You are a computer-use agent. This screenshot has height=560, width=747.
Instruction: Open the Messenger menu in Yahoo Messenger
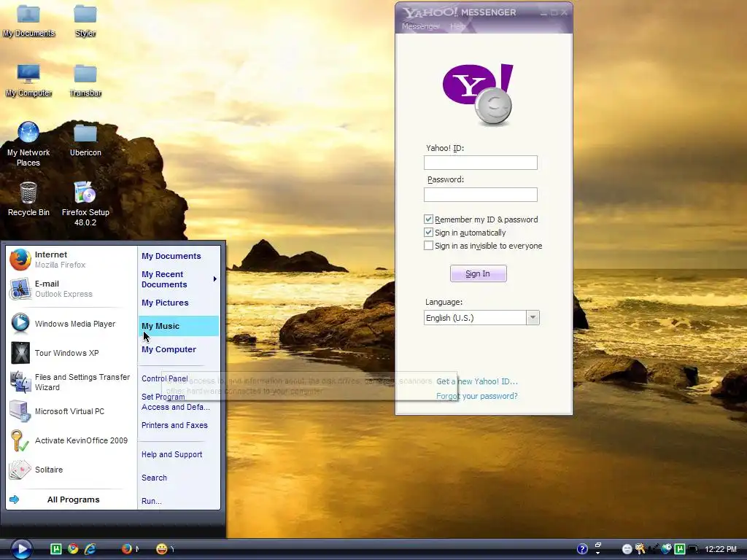tap(421, 26)
